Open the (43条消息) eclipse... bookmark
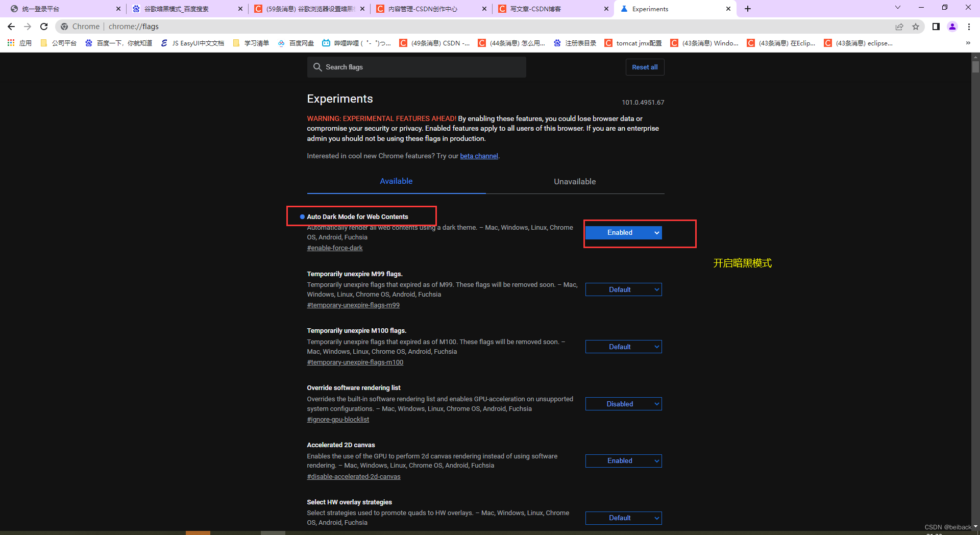The height and width of the screenshot is (535, 980). (858, 43)
